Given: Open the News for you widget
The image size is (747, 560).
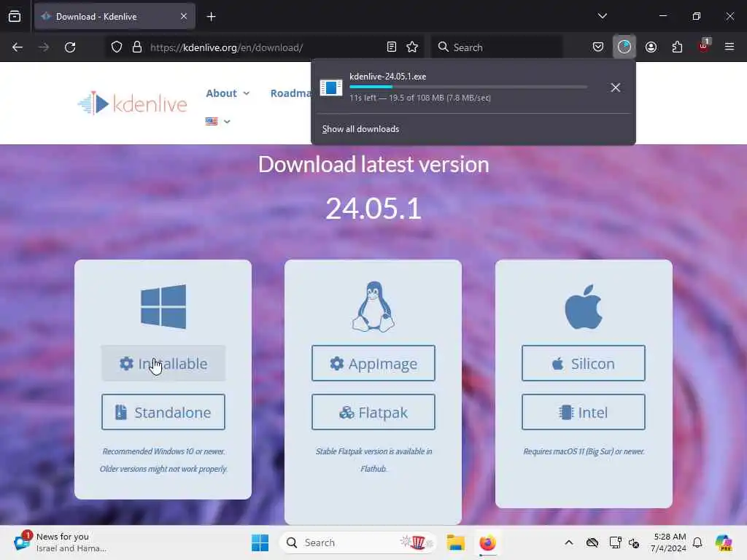Looking at the screenshot, I should coord(60,542).
